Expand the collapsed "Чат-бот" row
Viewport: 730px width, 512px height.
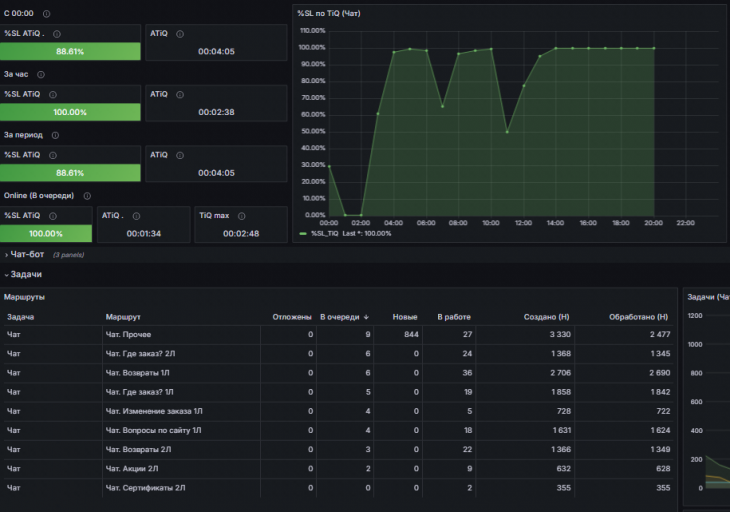pos(28,255)
